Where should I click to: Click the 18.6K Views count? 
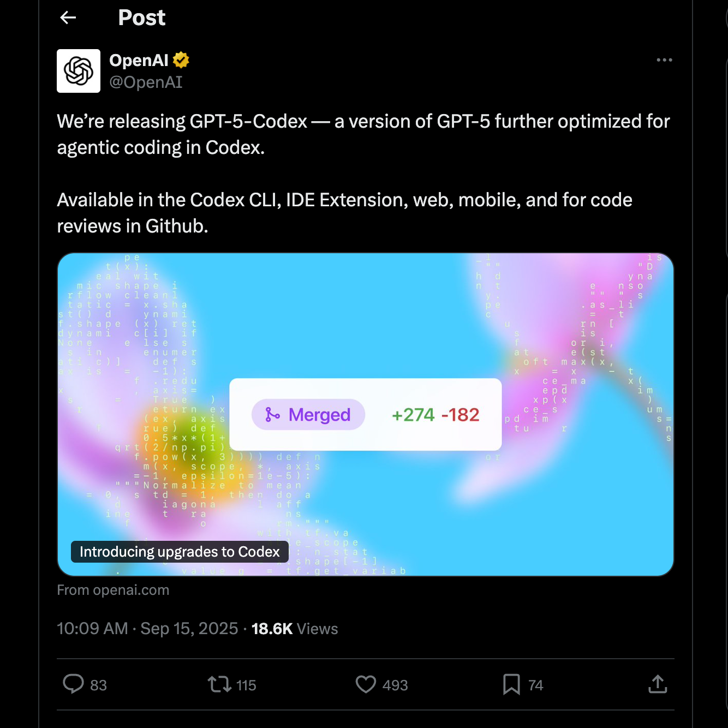click(295, 629)
